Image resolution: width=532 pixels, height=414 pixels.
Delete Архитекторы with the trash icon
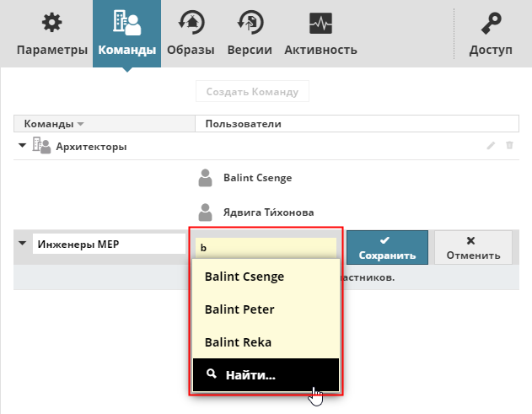pyautogui.click(x=509, y=145)
